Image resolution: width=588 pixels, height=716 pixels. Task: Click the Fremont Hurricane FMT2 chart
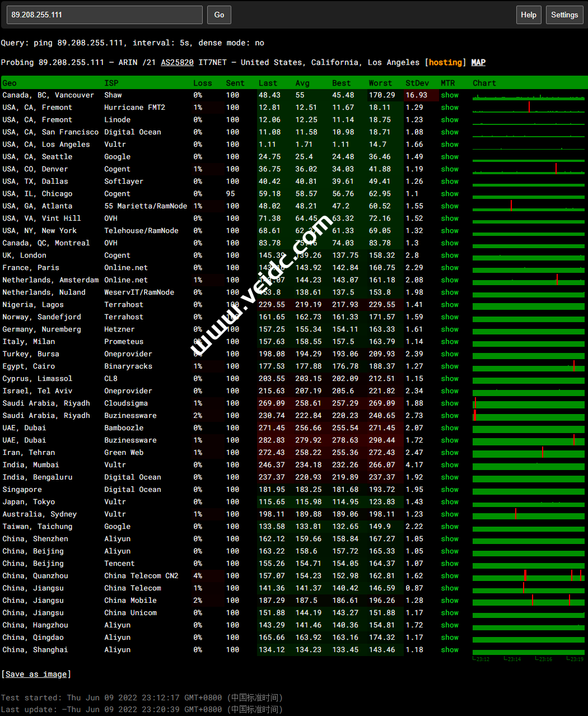click(x=528, y=108)
